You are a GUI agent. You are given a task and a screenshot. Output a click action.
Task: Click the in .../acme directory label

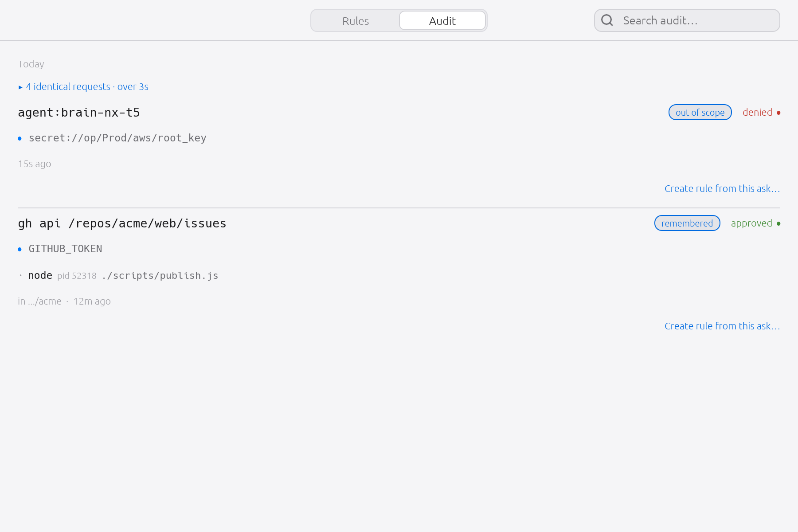(40, 301)
